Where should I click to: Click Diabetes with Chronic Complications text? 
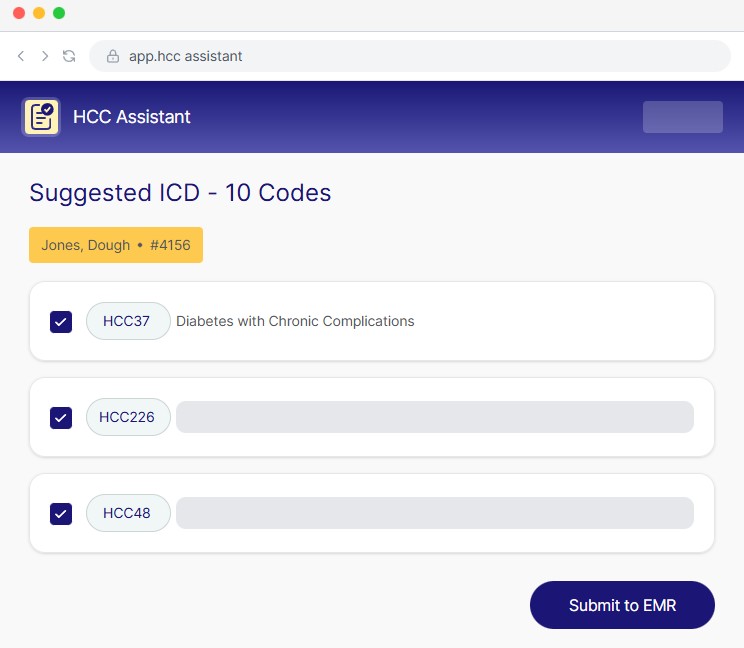click(x=295, y=321)
